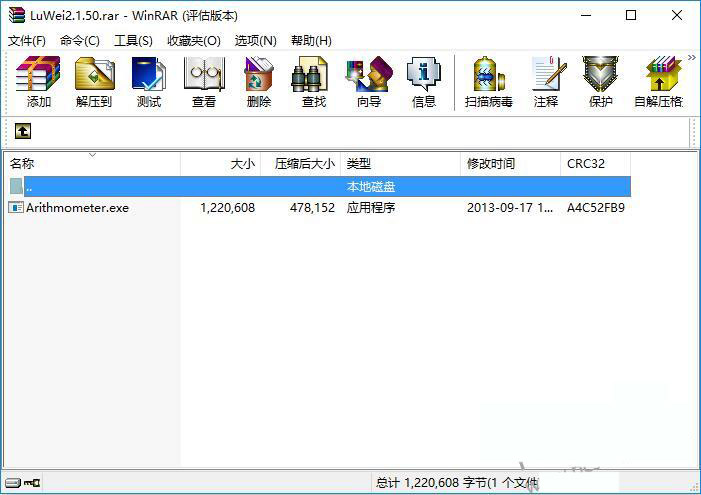This screenshot has height=495, width=701.
Task: Minimize the WinRAR window
Action: coord(586,15)
